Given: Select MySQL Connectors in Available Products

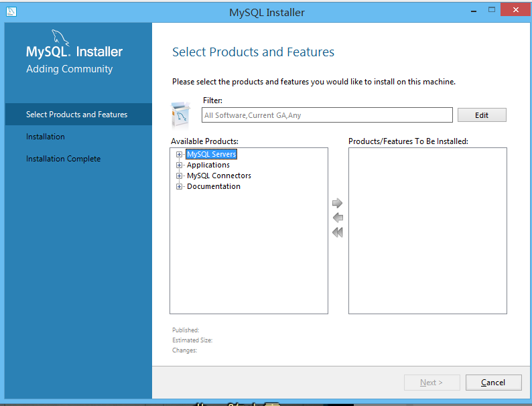Looking at the screenshot, I should [219, 176].
